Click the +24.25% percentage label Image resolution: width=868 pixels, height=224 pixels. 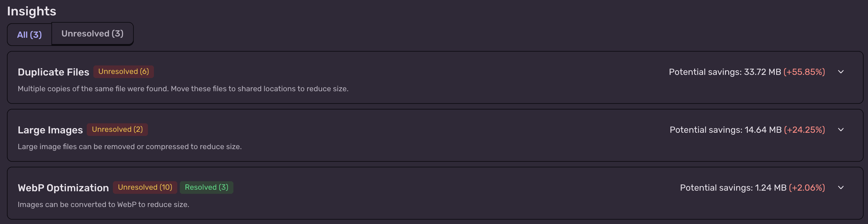click(x=804, y=130)
